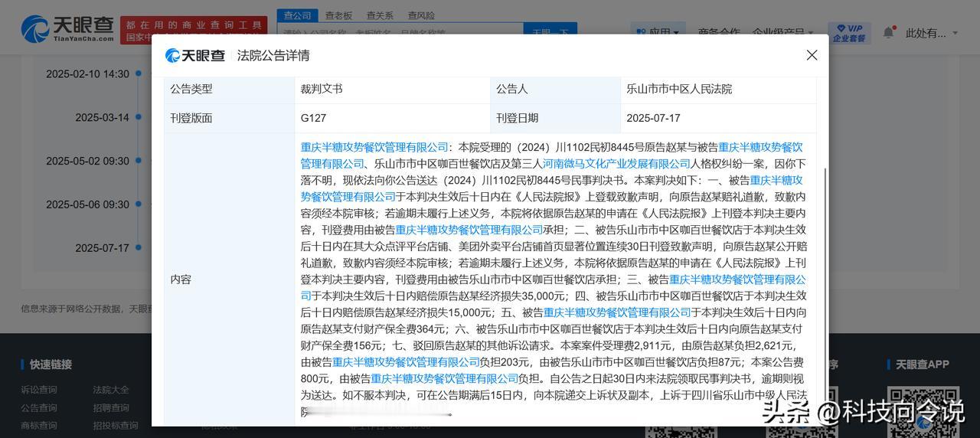980x438 pixels.
Task: Switch to the 查老板 search tab
Action: [338, 15]
